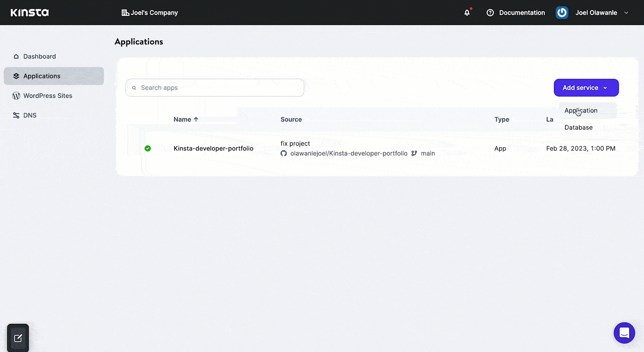Select Application from the Add service menu
The width and height of the screenshot is (644, 352).
click(581, 110)
